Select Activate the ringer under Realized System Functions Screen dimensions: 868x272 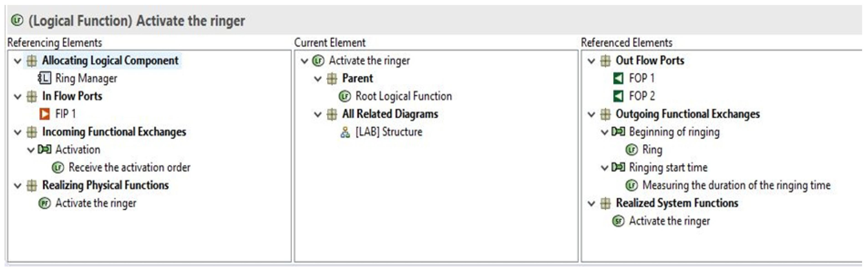(x=669, y=221)
